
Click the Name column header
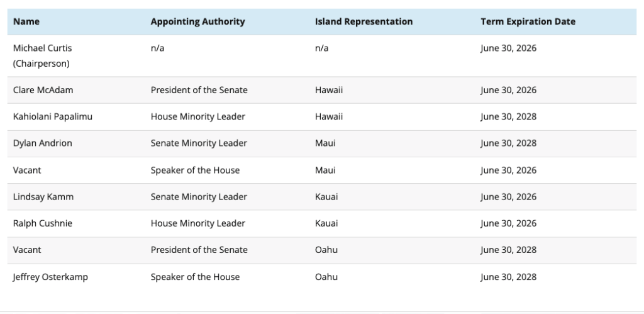point(26,21)
